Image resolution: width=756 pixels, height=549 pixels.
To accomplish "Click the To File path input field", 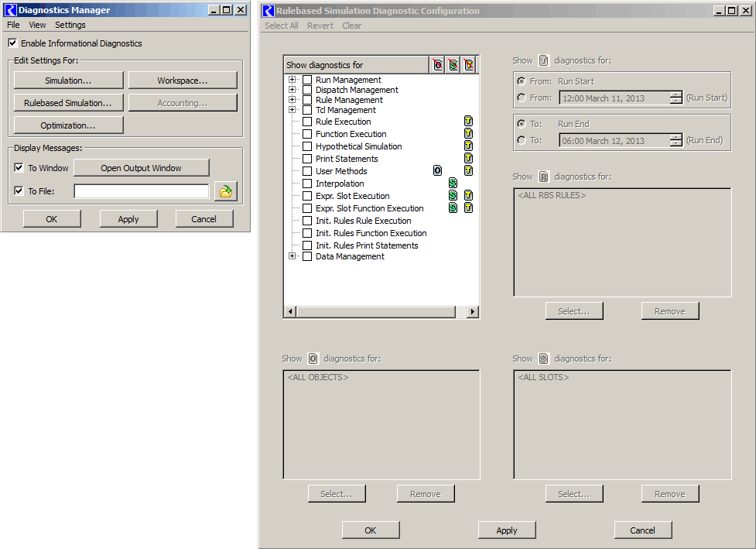I will coord(142,191).
